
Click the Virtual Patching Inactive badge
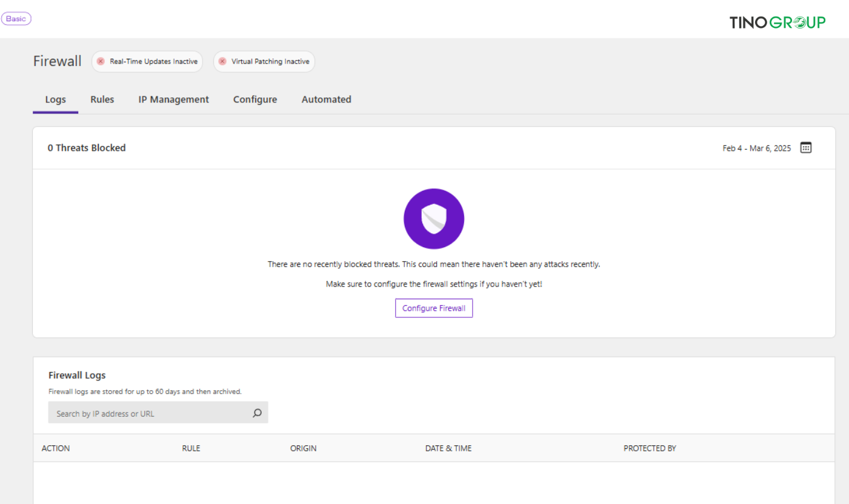(x=264, y=62)
